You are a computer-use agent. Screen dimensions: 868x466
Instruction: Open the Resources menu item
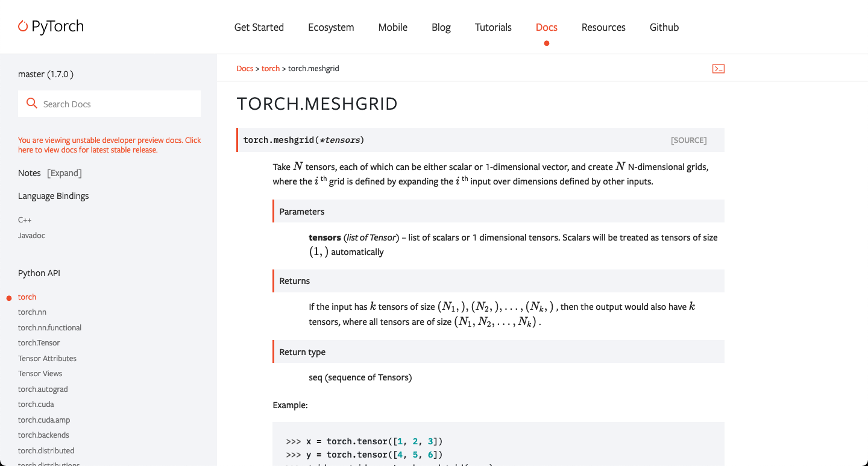603,27
